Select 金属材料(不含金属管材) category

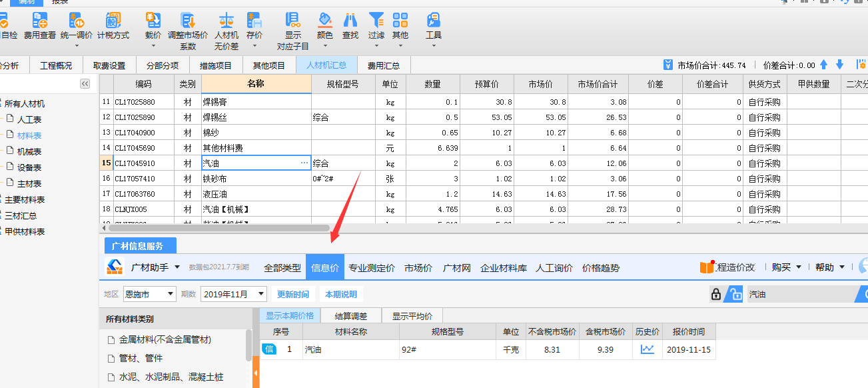165,339
